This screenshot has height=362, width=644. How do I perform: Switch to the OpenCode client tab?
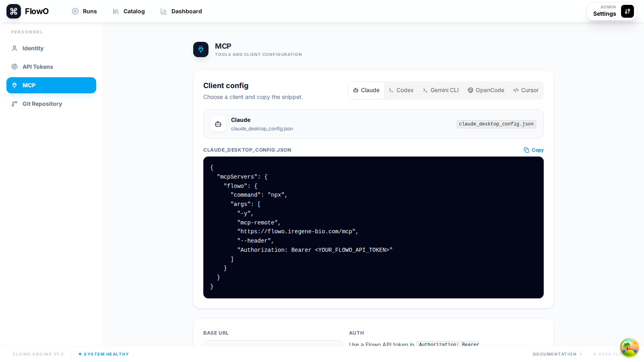tap(486, 90)
